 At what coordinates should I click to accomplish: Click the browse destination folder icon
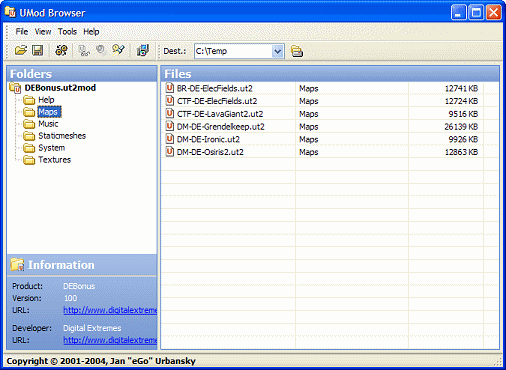point(296,51)
